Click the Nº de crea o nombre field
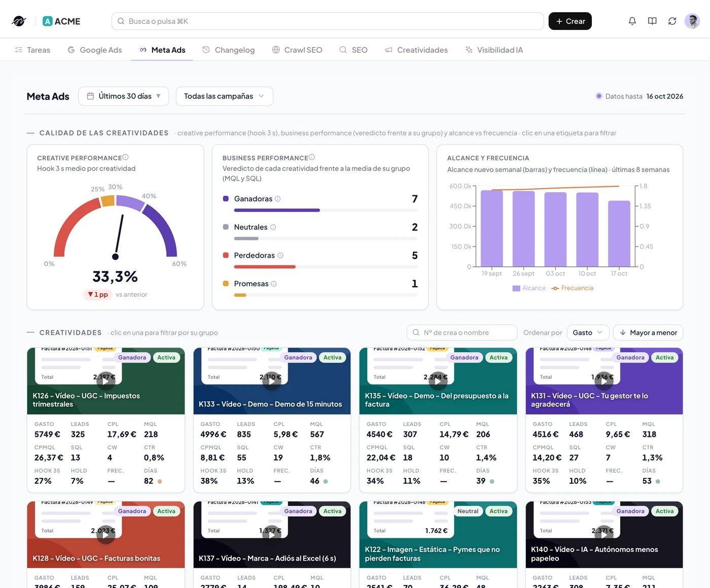The image size is (710, 588). click(462, 333)
